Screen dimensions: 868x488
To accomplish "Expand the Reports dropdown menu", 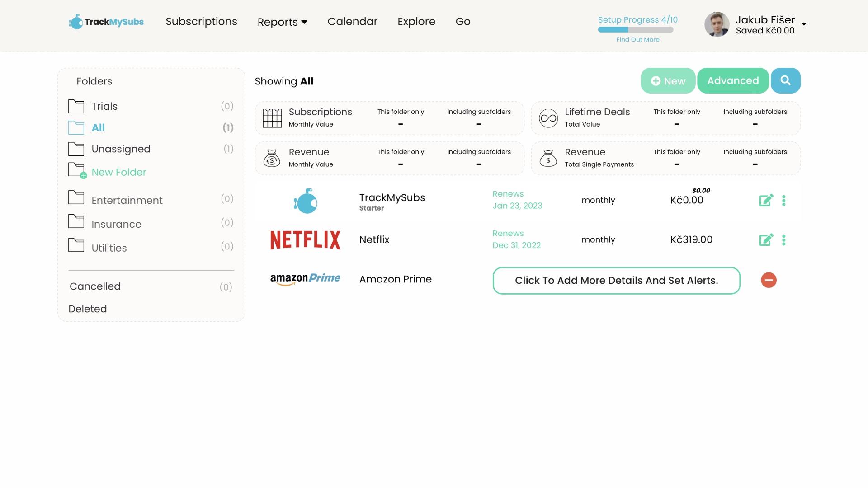I will click(x=283, y=22).
